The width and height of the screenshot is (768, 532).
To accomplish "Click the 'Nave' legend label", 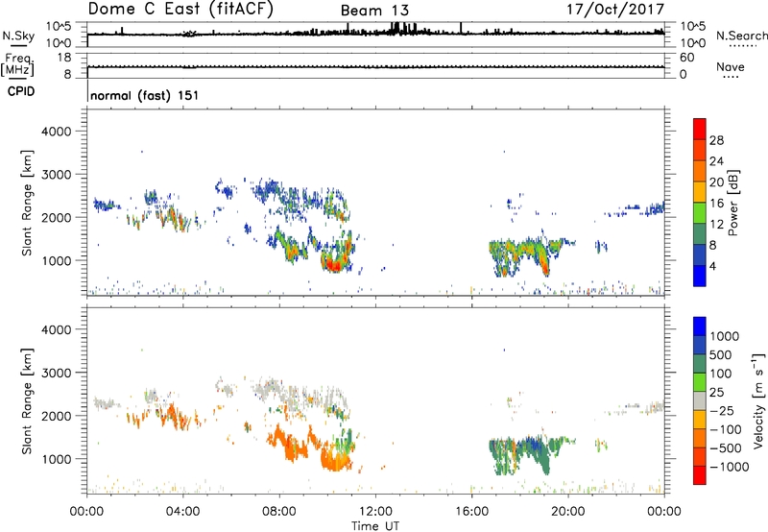I will pos(731,67).
